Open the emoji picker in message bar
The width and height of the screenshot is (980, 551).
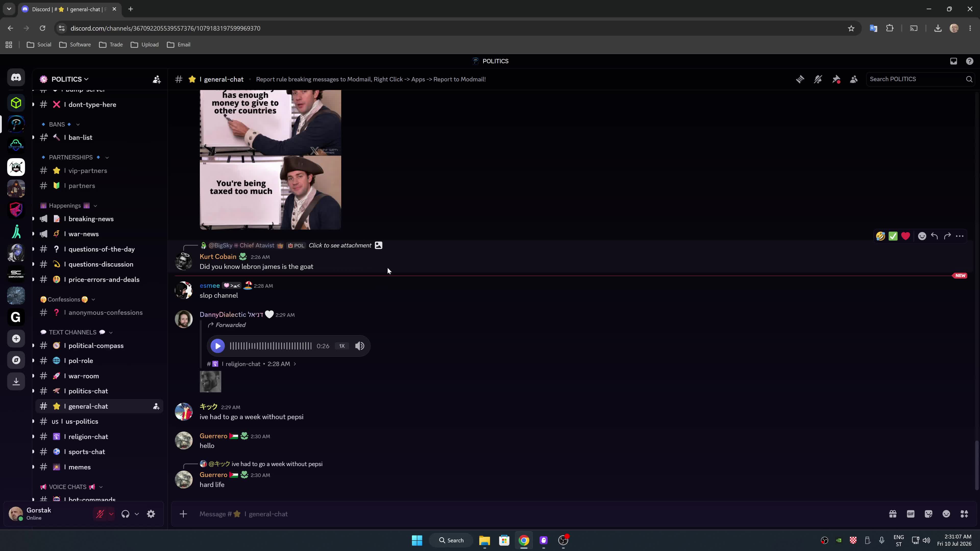[947, 514]
